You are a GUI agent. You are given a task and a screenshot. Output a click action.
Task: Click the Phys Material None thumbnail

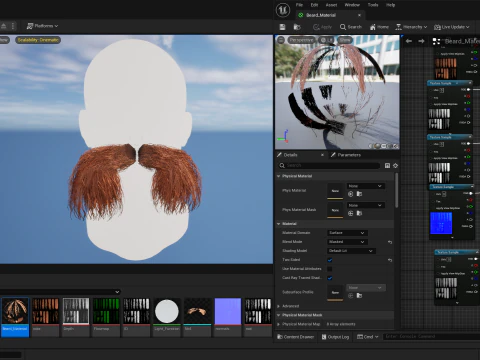335,191
